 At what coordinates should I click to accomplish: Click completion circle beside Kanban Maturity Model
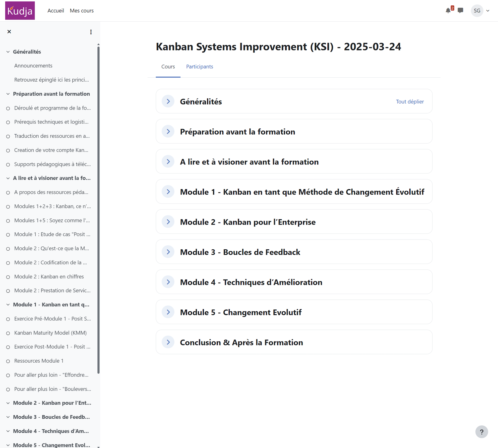pyautogui.click(x=8, y=333)
